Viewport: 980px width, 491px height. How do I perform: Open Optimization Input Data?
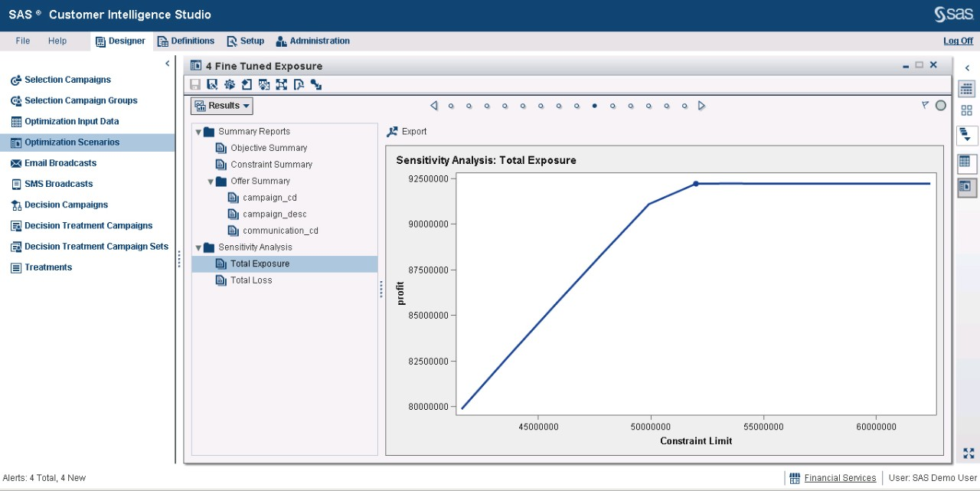click(x=71, y=121)
